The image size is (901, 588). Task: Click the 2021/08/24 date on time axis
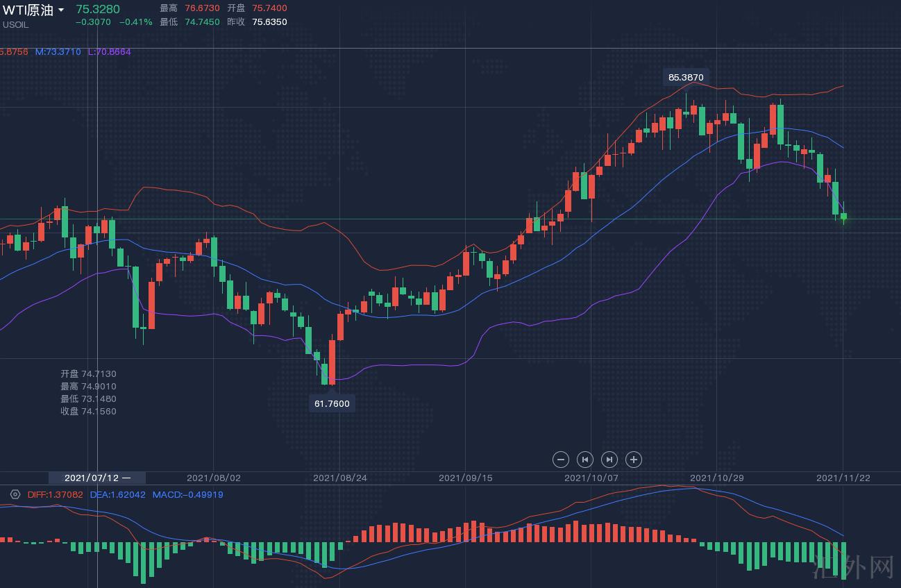point(339,478)
